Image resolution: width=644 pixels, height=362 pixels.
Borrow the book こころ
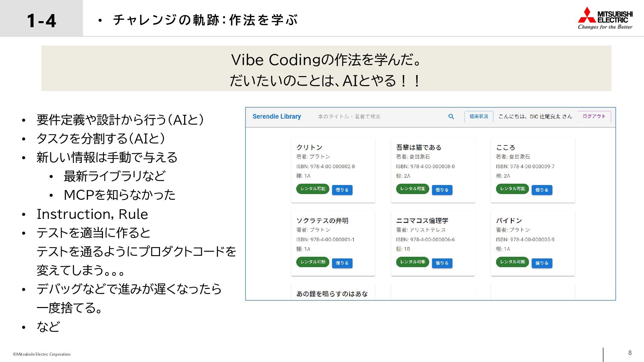[542, 190]
